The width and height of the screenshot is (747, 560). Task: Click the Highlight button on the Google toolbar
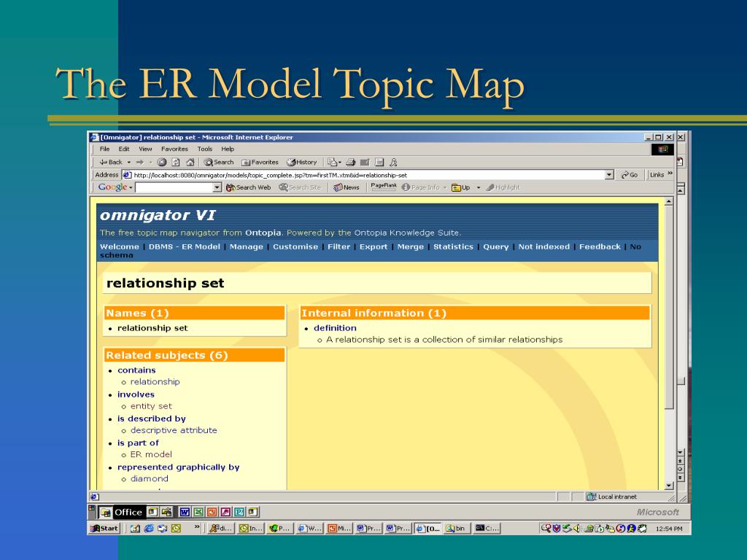pos(503,187)
